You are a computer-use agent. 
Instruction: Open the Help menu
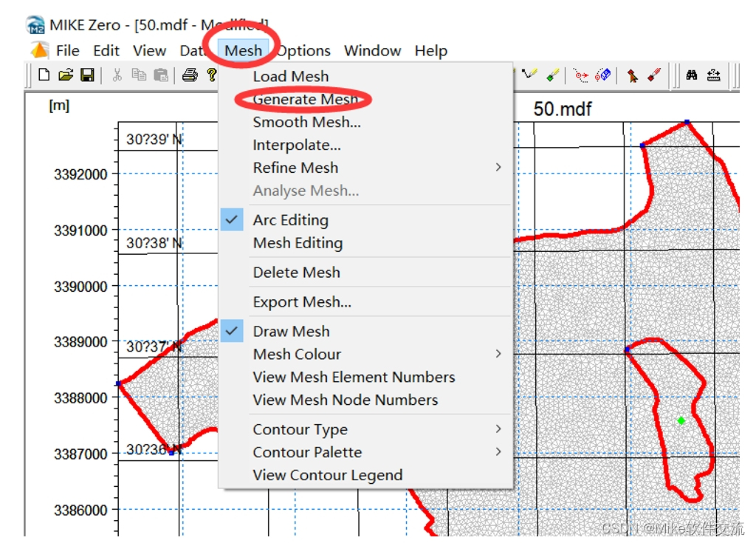[x=431, y=51]
